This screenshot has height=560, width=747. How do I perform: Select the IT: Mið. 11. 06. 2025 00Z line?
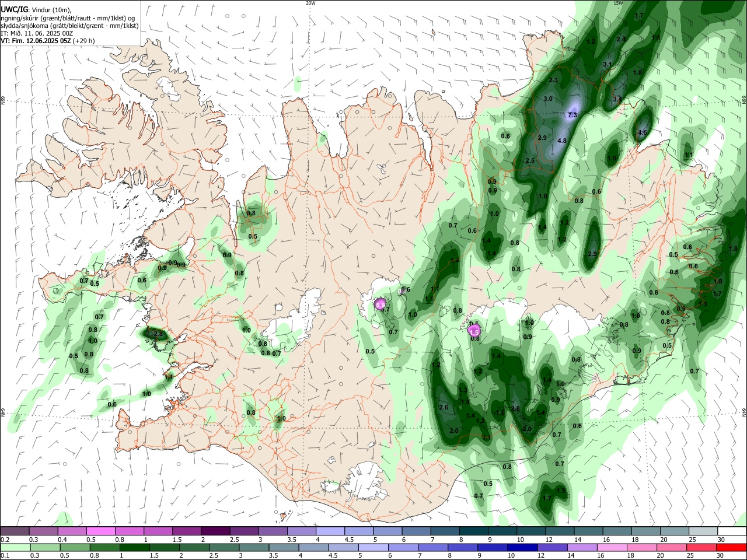tap(37, 33)
